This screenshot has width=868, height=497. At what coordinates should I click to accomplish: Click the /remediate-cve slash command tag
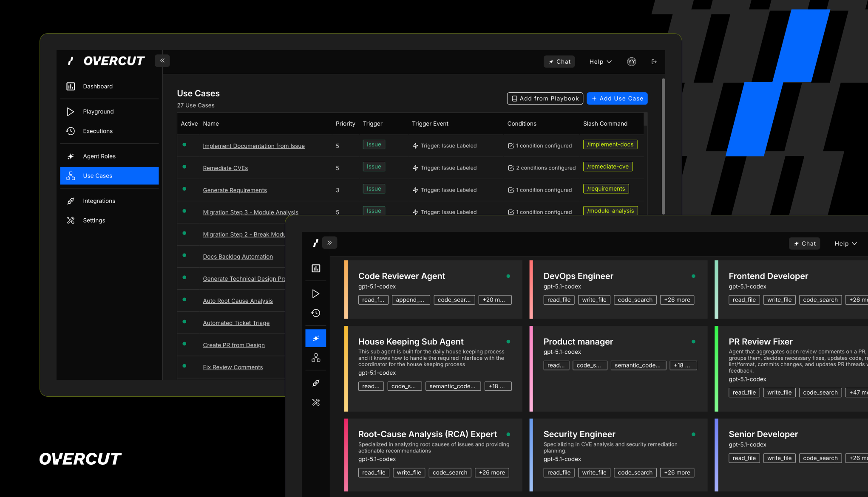click(x=607, y=167)
